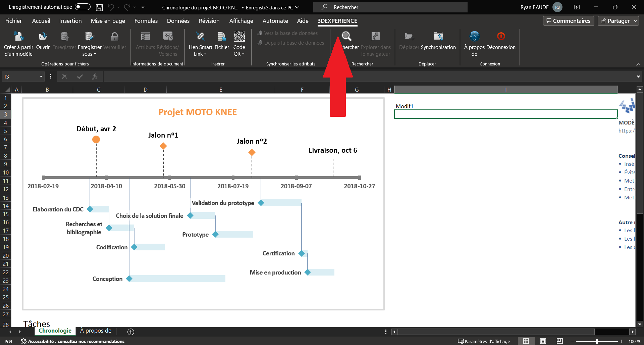The height and width of the screenshot is (345, 644).
Task: Open the À propos de icon
Action: 474,36
